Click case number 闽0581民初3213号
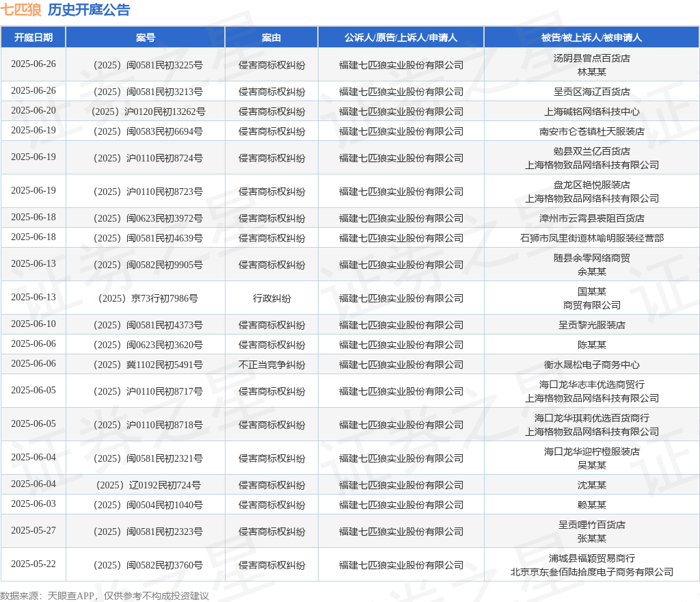Image resolution: width=700 pixels, height=602 pixels. pos(148,92)
